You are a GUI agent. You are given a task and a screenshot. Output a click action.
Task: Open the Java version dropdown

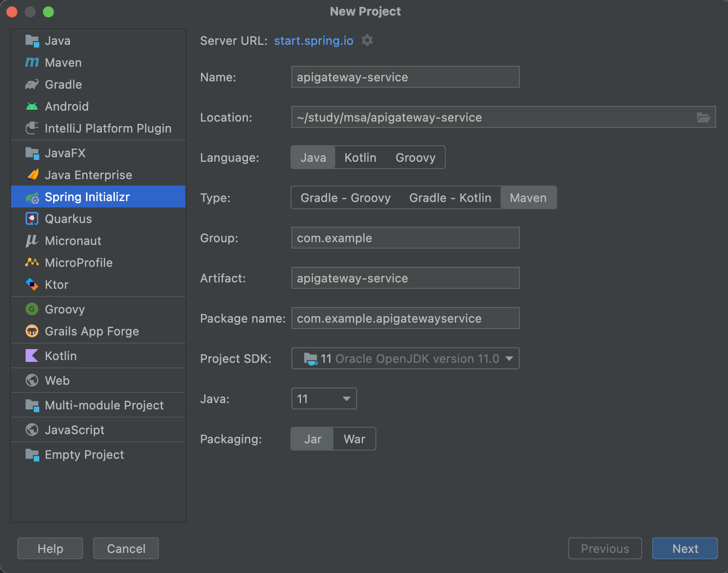point(324,399)
